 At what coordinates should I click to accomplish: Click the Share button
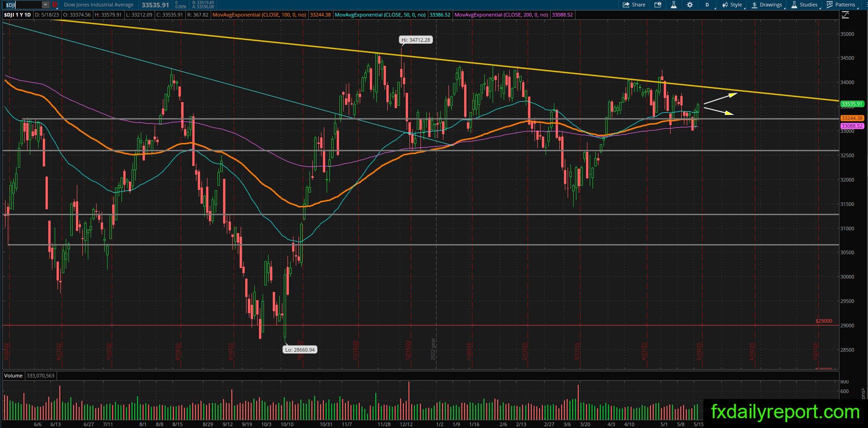634,5
